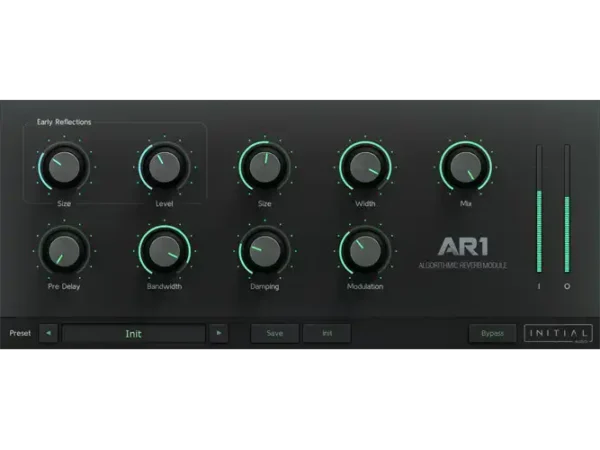600x450 pixels.
Task: Click the Early Reflections Level knob
Action: click(x=164, y=167)
